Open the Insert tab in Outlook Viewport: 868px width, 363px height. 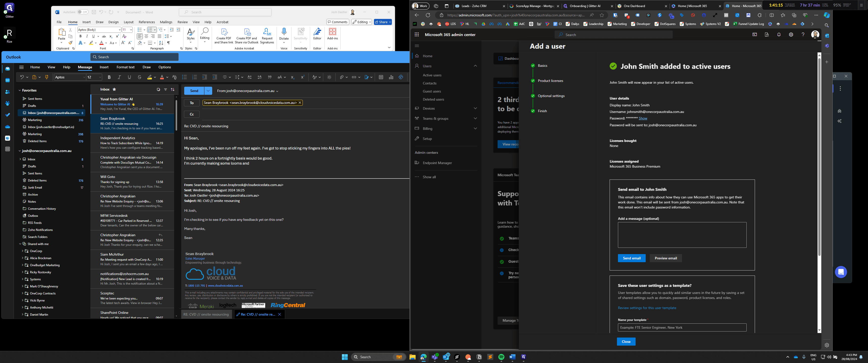(104, 67)
